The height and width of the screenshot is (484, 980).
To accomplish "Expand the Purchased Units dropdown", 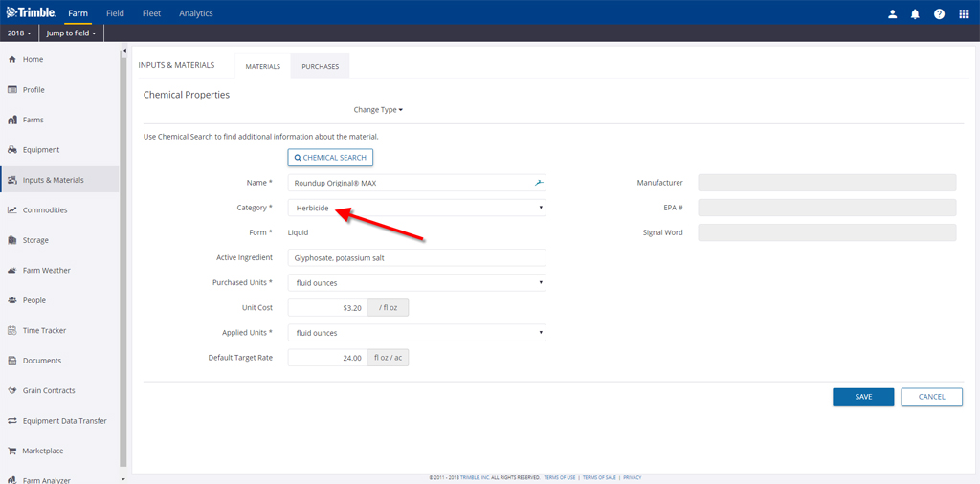I will coord(416,282).
